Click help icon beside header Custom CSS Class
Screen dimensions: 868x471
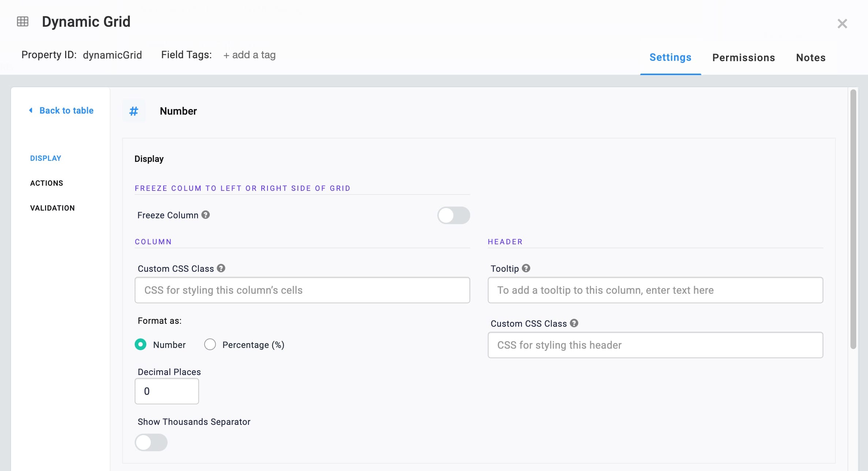574,323
